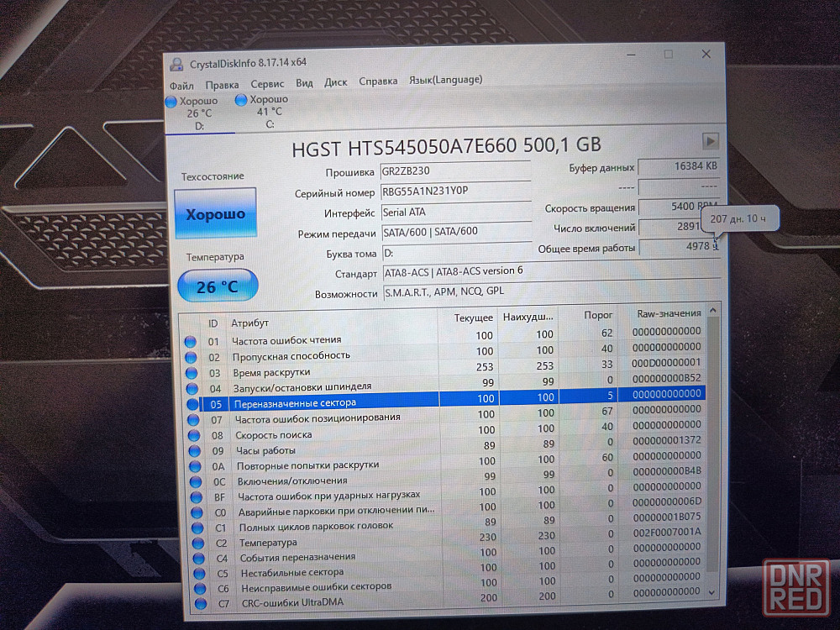
Task: Click the Хорошо health status button
Action: (215, 213)
